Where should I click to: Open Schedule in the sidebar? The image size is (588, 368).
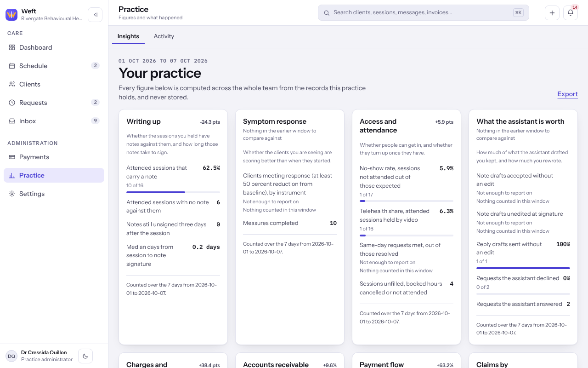tap(54, 66)
